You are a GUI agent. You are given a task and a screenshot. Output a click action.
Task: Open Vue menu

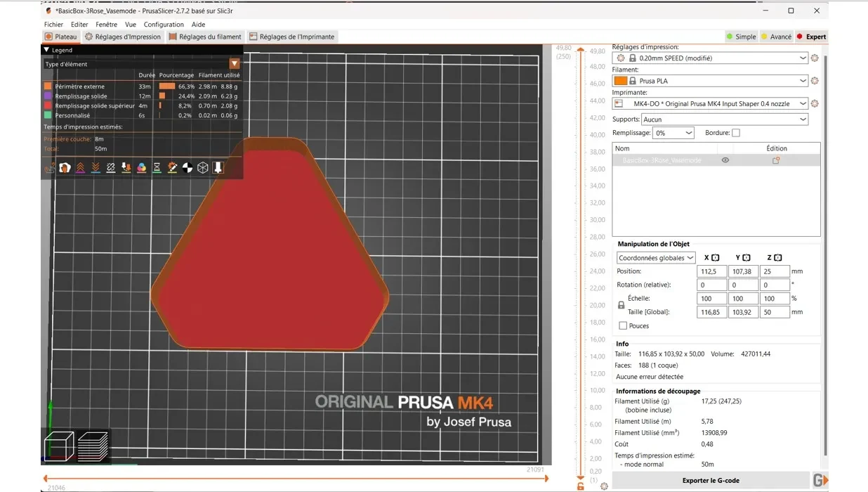tap(130, 25)
